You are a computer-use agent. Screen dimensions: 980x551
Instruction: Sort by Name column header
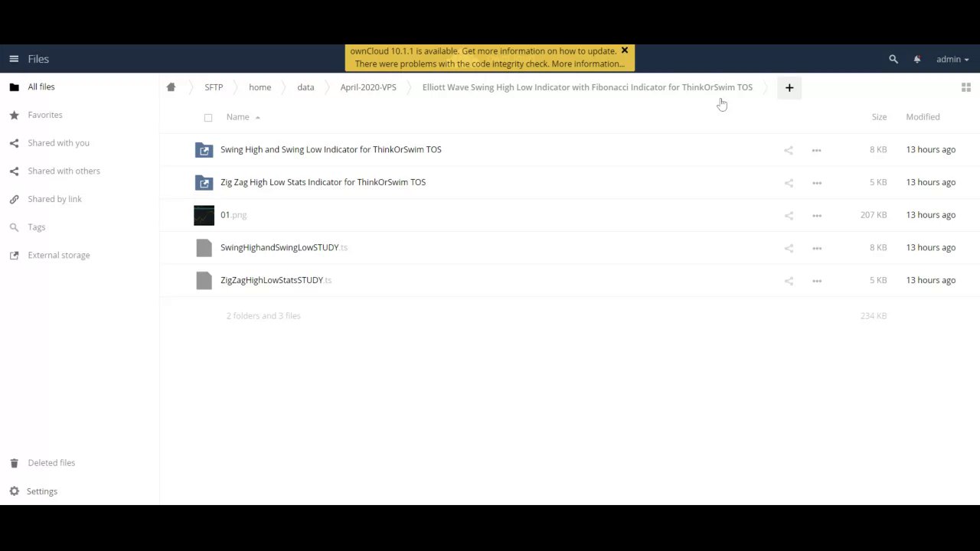[x=237, y=117]
